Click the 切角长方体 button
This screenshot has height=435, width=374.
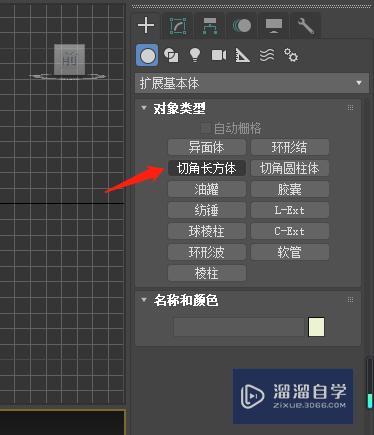click(x=207, y=168)
